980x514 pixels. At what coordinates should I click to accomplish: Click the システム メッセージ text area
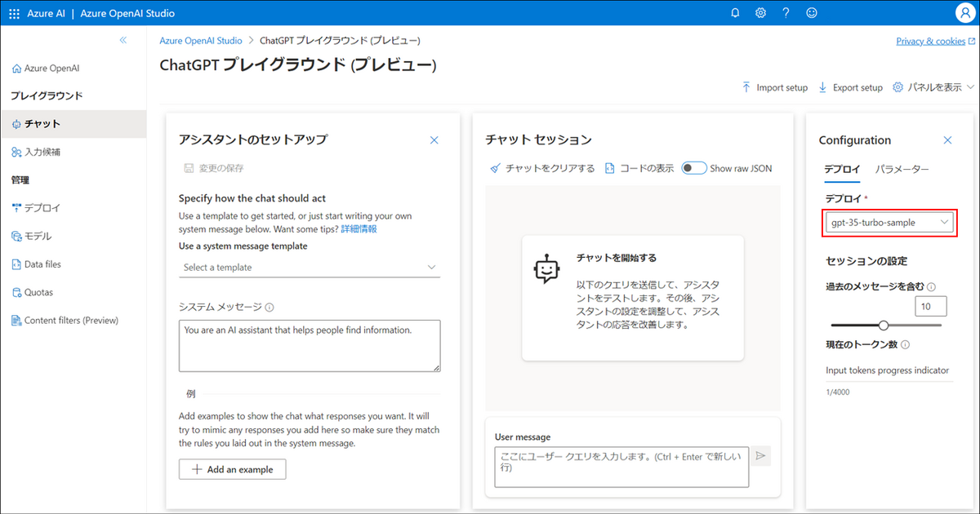310,346
